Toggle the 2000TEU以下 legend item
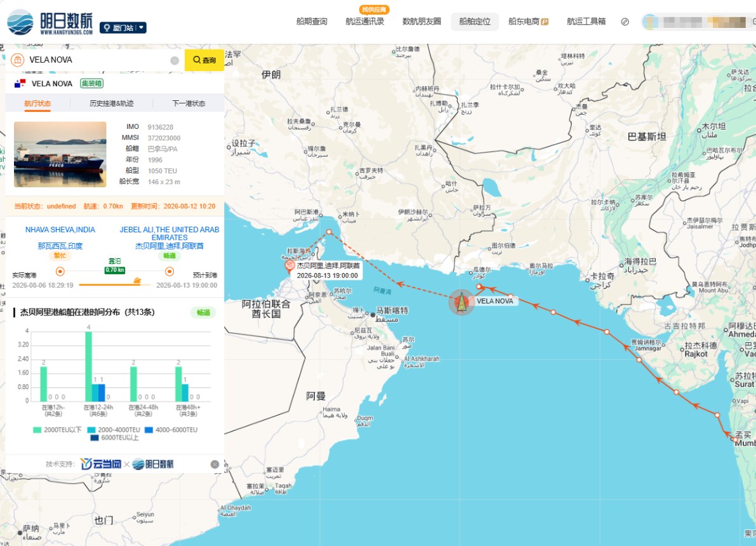Image resolution: width=756 pixels, height=546 pixels. coord(57,430)
